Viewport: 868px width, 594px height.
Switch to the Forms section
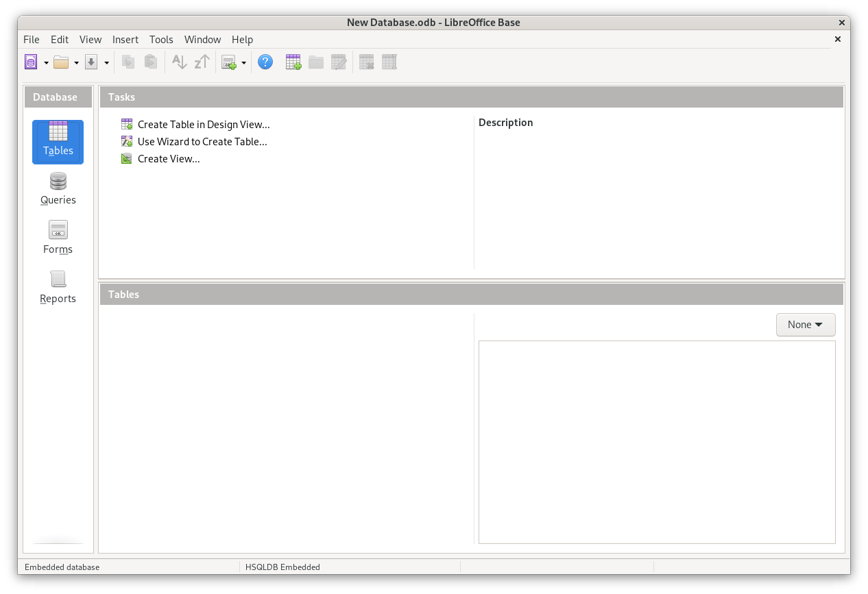(x=58, y=238)
